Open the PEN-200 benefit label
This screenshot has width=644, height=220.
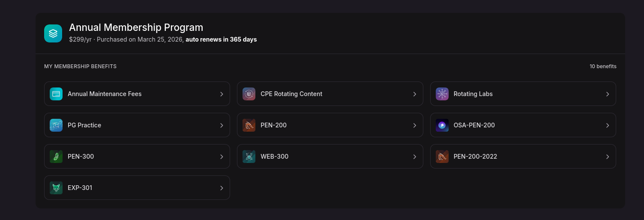[273, 125]
